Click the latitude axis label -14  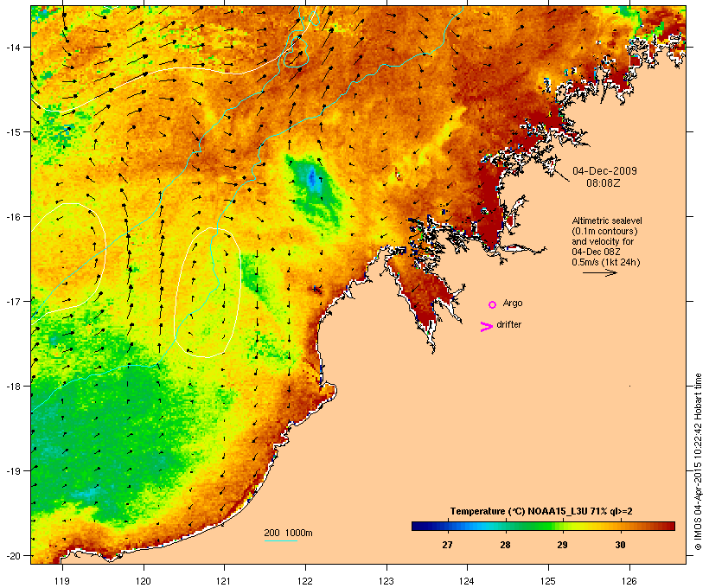click(x=12, y=47)
